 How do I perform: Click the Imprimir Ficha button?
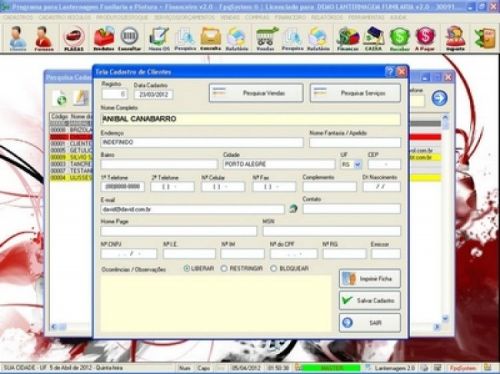[370, 279]
